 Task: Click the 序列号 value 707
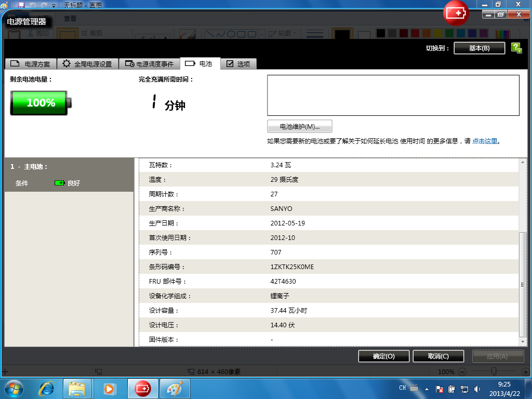tap(276, 252)
